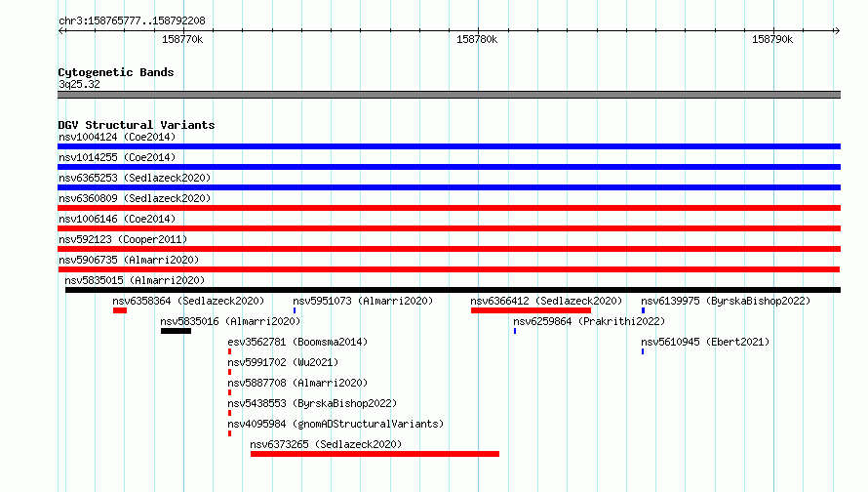Click the DGV Structural Variants track title
Screen dimensions: 868x492
pos(137,125)
